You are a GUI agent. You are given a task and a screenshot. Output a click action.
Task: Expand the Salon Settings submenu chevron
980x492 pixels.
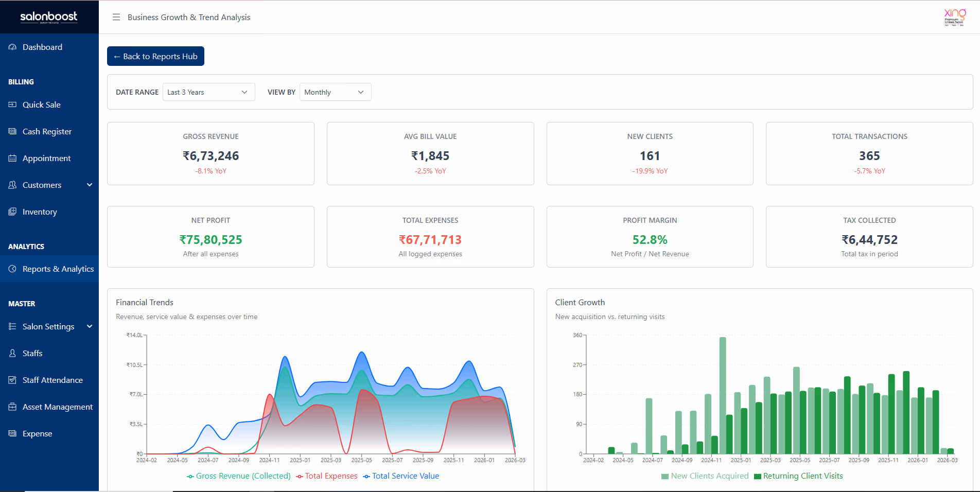click(x=90, y=326)
